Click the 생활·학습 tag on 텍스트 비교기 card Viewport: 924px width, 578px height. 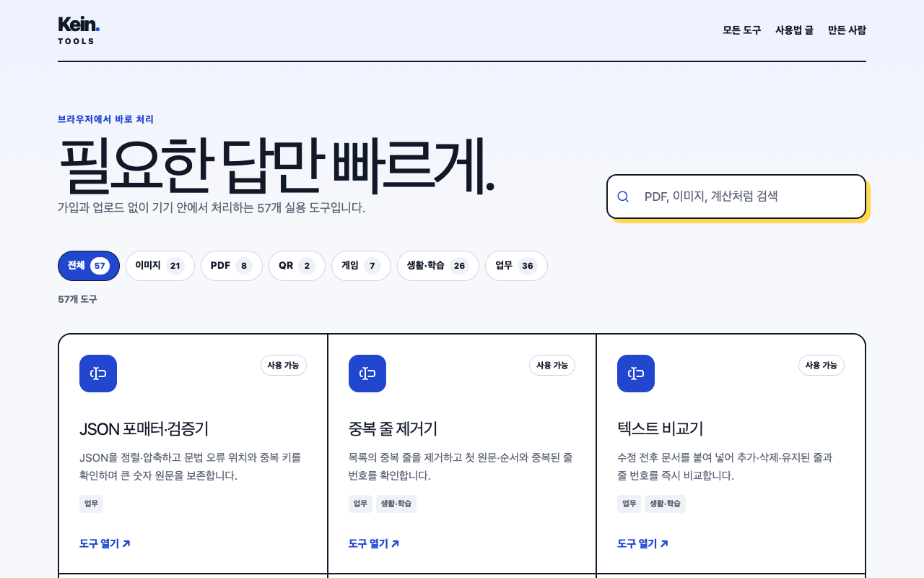665,504
